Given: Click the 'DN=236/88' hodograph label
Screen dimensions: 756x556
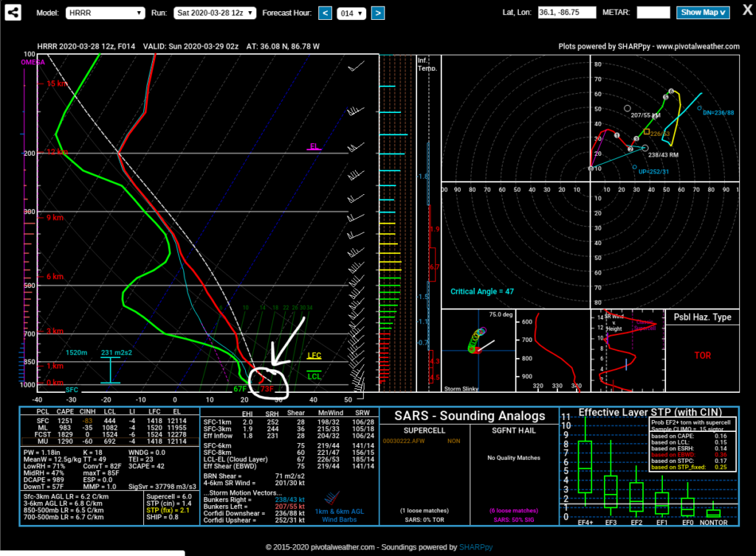Looking at the screenshot, I should tap(718, 113).
